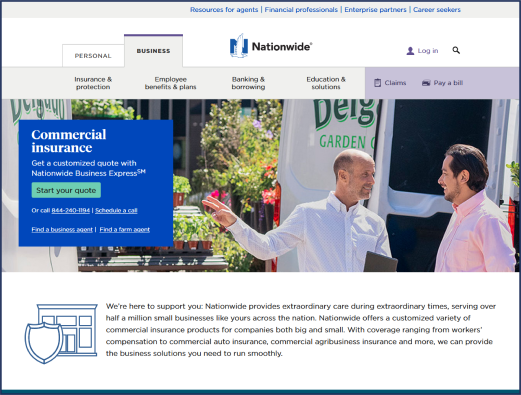Expand Employee benefits & plans menu

coord(170,83)
